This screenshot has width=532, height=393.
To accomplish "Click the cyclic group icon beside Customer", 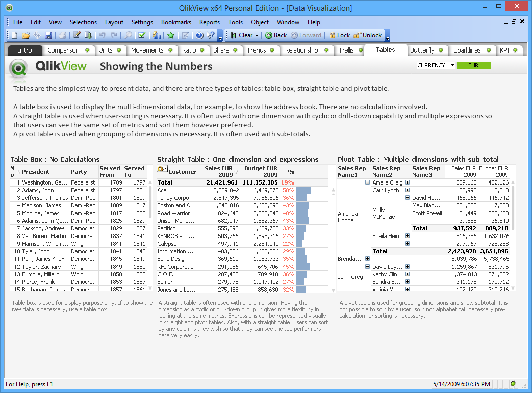I will [162, 170].
